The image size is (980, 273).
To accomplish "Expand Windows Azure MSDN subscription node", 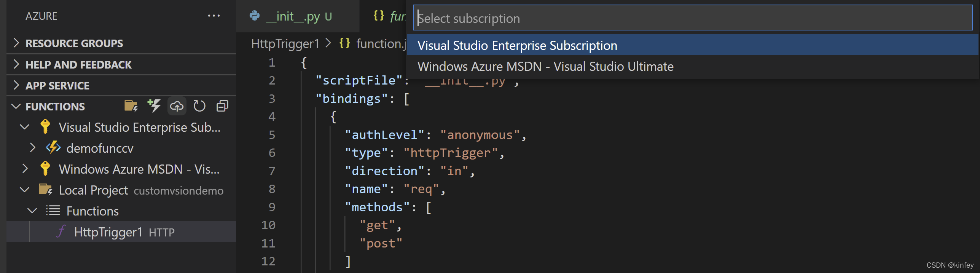I will [x=25, y=169].
